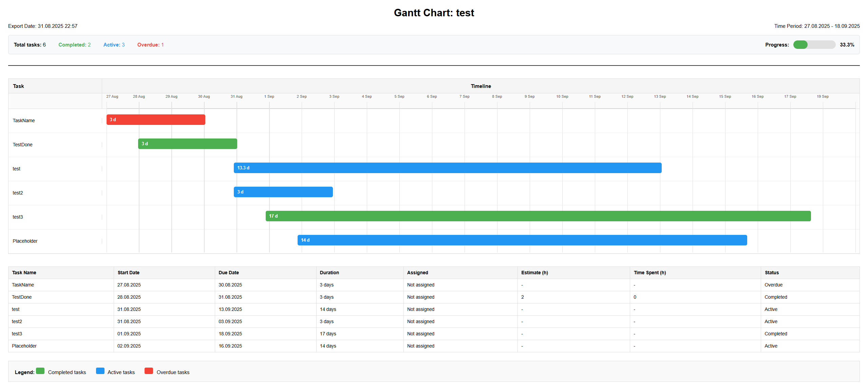The height and width of the screenshot is (390, 868).
Task: Select the Placeholder row in the task table
Action: click(24, 346)
